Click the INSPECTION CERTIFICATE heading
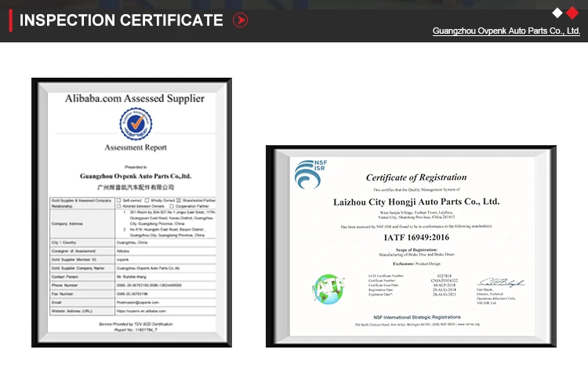Viewport: 588px width, 386px height. coord(121,20)
